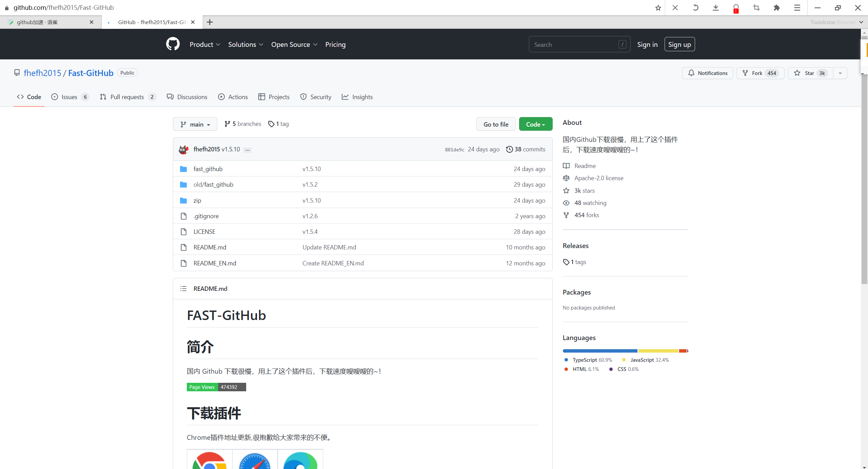Expand the star lists dropdown arrow
868x469 pixels.
point(840,73)
